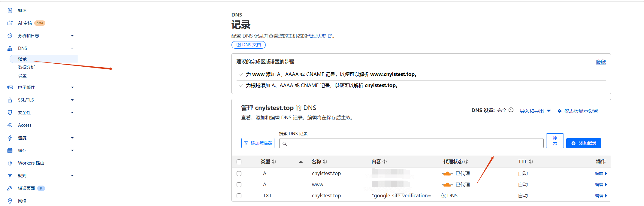This screenshot has width=644, height=206.
Task: Click the magnifier icon in DNS search box
Action: pyautogui.click(x=285, y=144)
